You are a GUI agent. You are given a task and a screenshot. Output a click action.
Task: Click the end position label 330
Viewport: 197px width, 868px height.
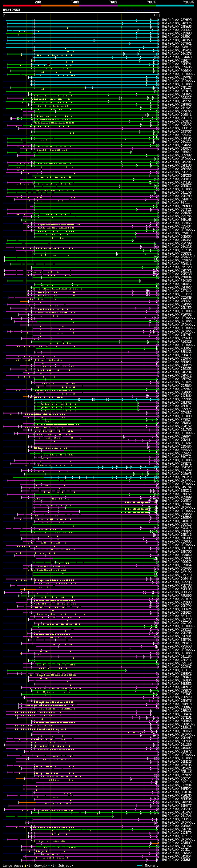pos(155,15)
